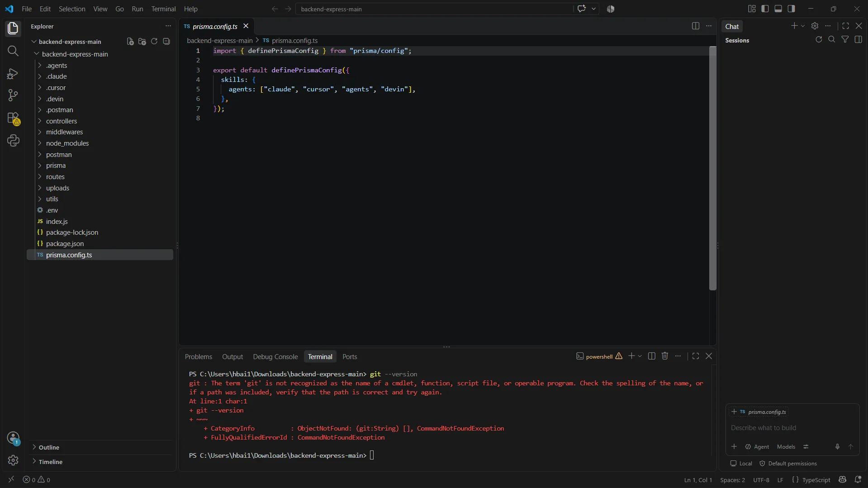Change Default permissions setting
The image size is (868, 488).
click(788, 464)
